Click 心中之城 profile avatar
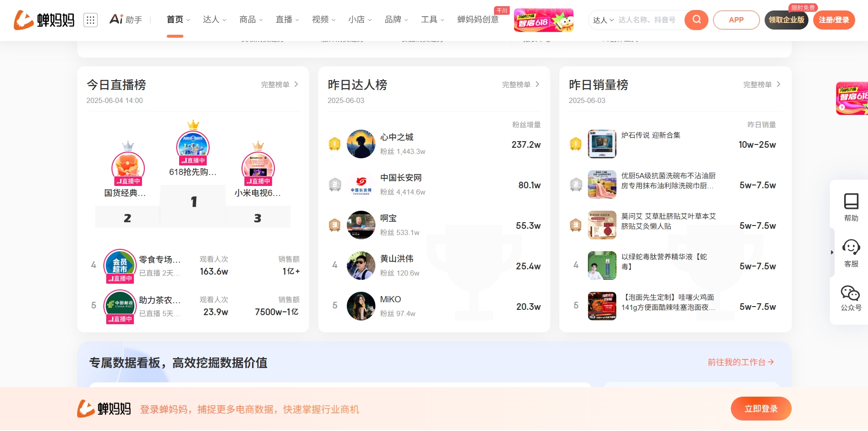The height and width of the screenshot is (431, 868). point(361,144)
